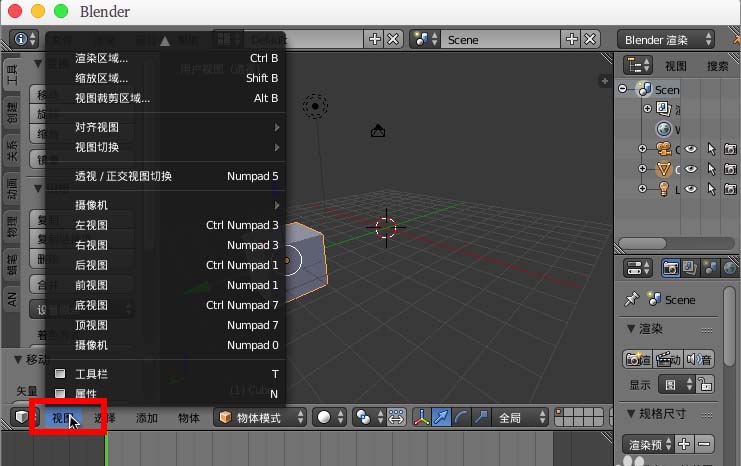Toggle the 工具栏 checkbox
Screen dimensions: 741x466
[60, 374]
